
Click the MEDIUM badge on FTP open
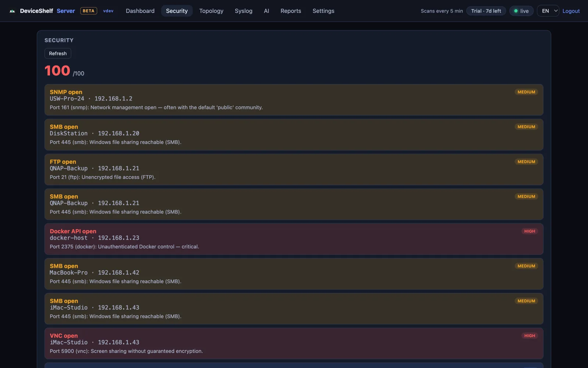tap(526, 162)
